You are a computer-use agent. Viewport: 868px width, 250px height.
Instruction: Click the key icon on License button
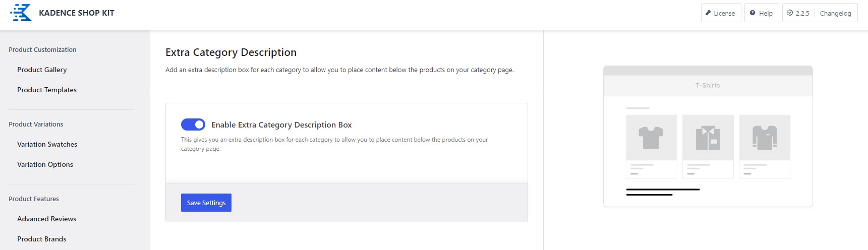click(708, 13)
